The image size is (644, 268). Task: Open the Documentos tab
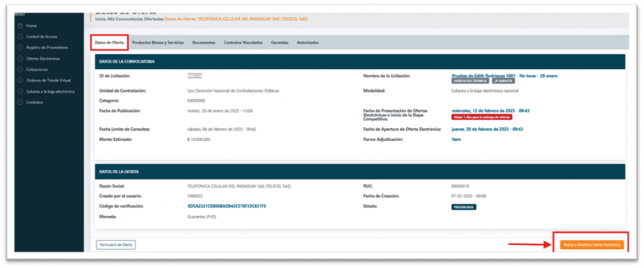pos(203,43)
